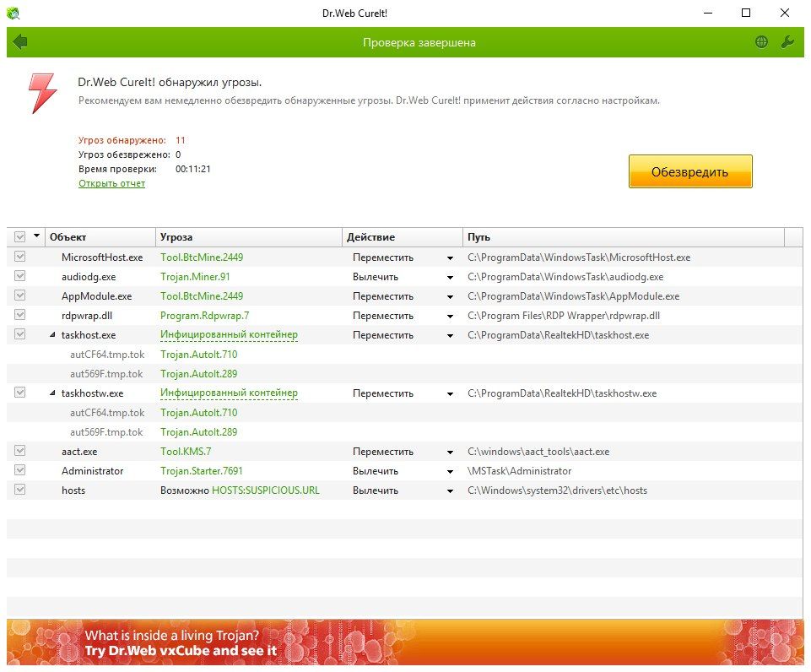
Task: Open Trojan.AutoIt.710 link under taskhost.exe
Action: click(198, 355)
